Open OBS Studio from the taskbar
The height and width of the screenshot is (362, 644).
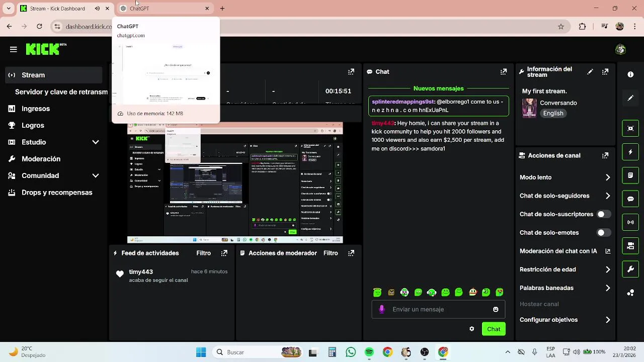point(425,352)
